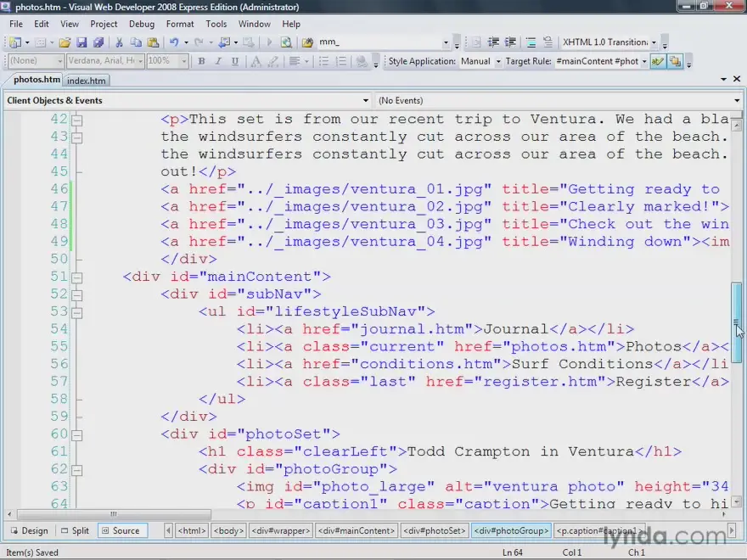This screenshot has height=560, width=747.
Task: Toggle Italic formatting
Action: (218, 61)
